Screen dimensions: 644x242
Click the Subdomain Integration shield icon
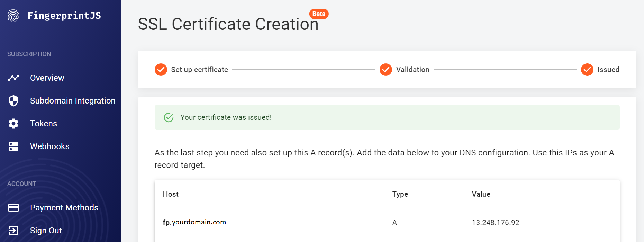coord(13,101)
